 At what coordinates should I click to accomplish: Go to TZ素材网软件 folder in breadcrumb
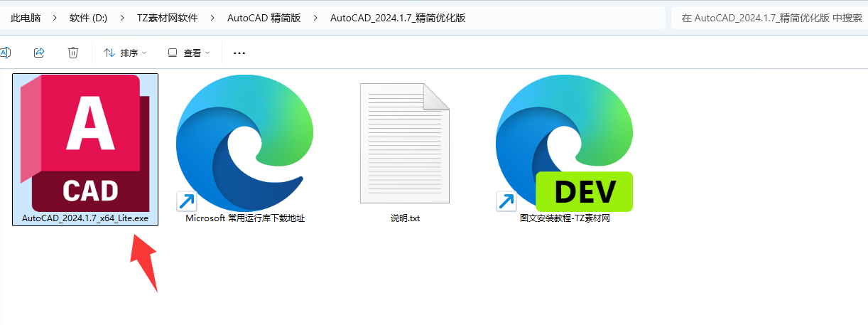tap(167, 18)
